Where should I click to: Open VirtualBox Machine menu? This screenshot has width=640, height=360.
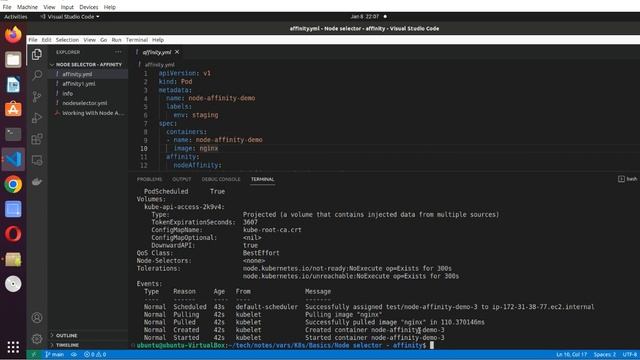(x=27, y=7)
